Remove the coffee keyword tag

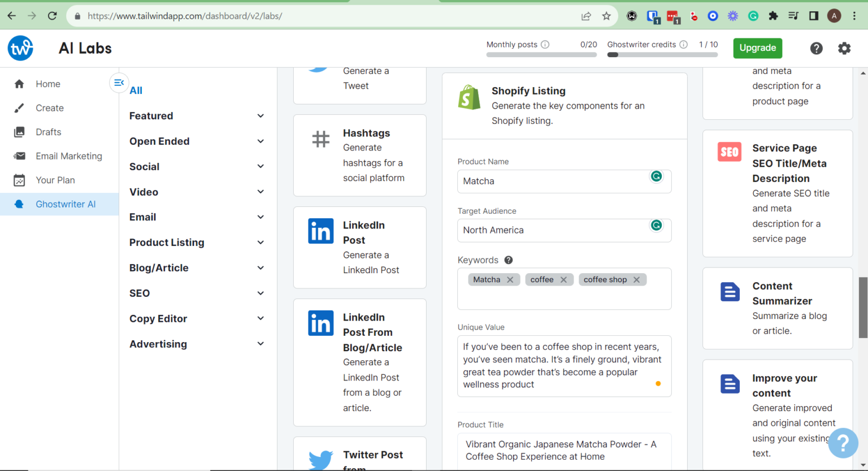(x=563, y=279)
